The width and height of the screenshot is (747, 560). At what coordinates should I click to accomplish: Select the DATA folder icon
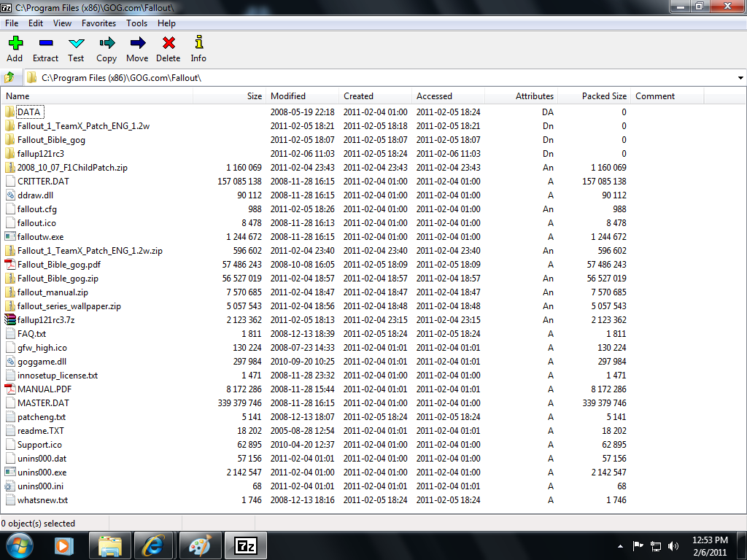(x=10, y=112)
